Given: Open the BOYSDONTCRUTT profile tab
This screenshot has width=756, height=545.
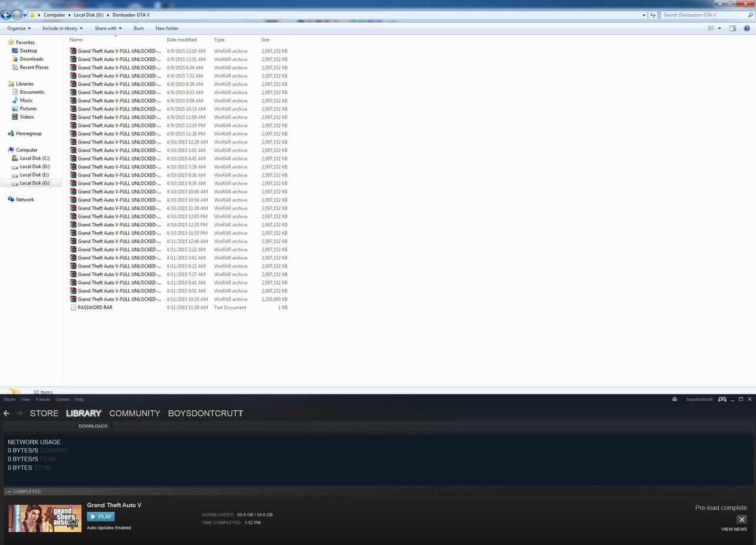Looking at the screenshot, I should tap(206, 413).
